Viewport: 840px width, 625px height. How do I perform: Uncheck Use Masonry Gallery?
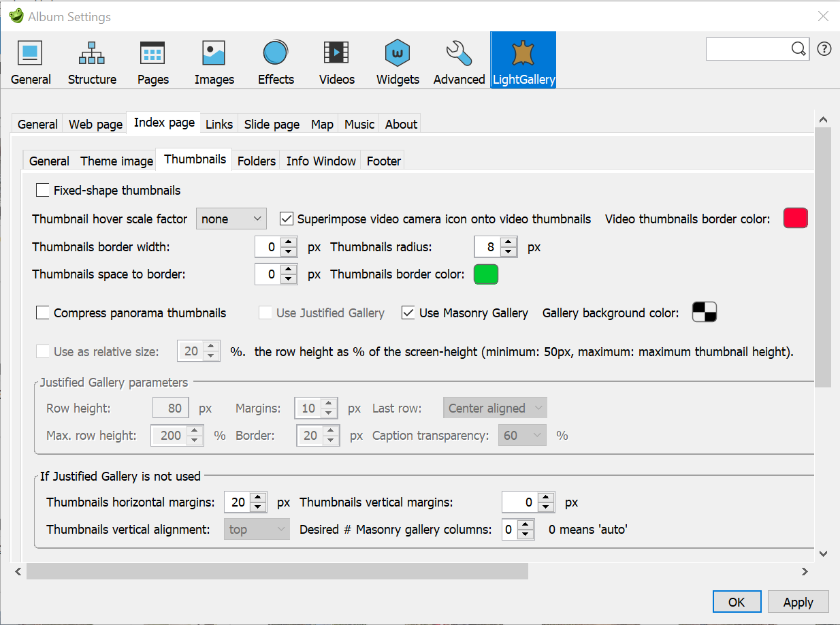[408, 313]
